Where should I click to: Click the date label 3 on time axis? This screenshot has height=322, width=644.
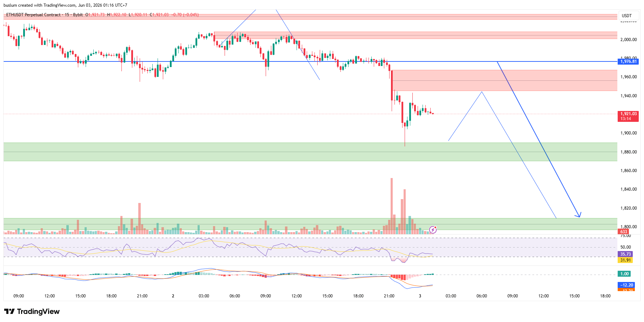coord(420,296)
